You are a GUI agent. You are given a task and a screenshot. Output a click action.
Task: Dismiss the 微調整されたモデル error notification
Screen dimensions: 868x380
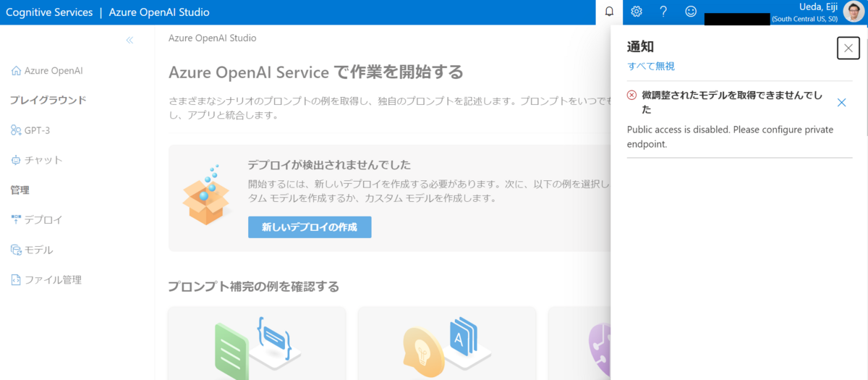tap(841, 103)
